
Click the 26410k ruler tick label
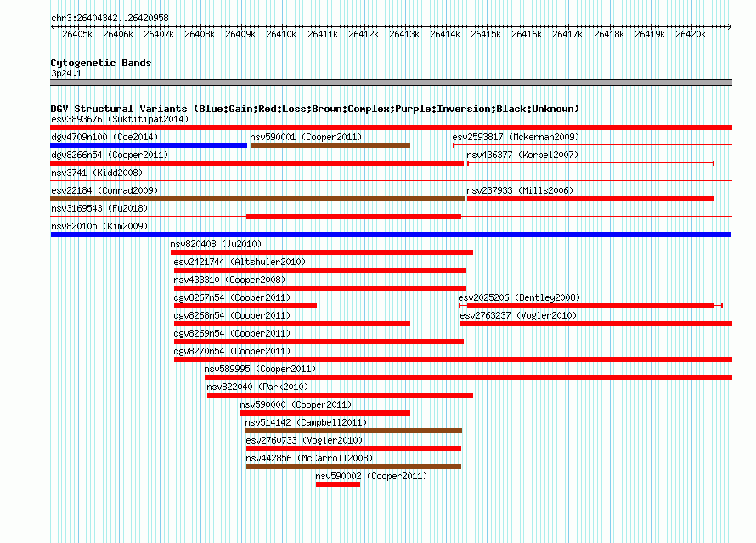281,34
